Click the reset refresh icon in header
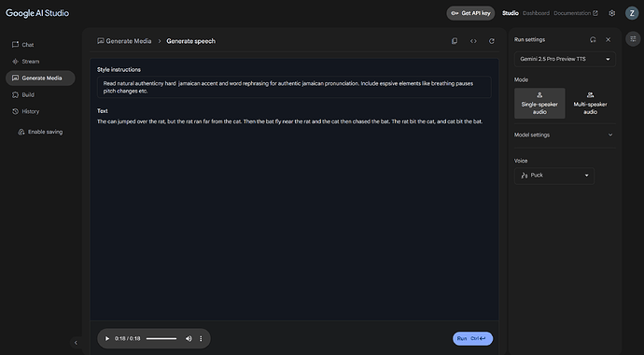Image resolution: width=644 pixels, height=355 pixels. [492, 41]
